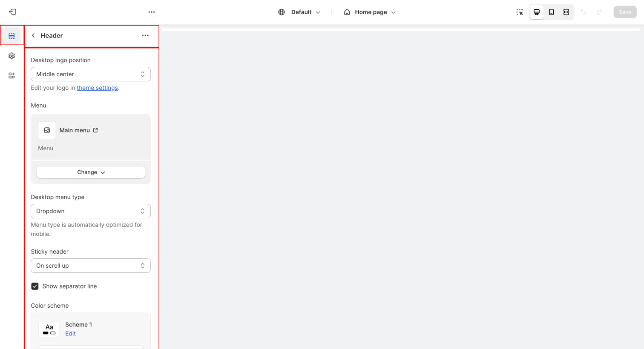
Task: Activate the preview inspector icon
Action: [520, 12]
